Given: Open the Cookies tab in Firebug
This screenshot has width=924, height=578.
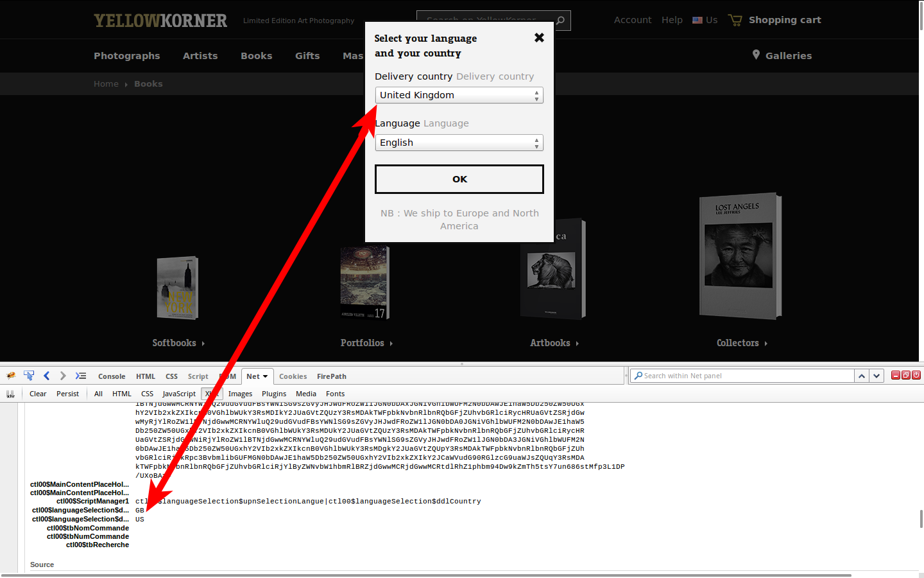Looking at the screenshot, I should [293, 376].
